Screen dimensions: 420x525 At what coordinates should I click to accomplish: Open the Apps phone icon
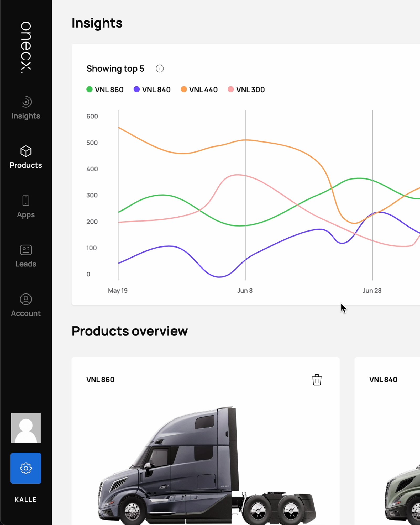[x=26, y=201]
